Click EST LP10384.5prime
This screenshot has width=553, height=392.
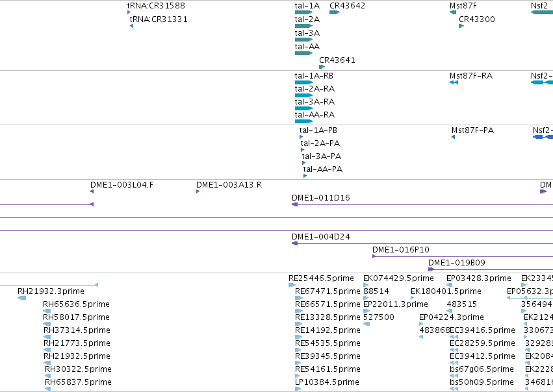point(298,389)
